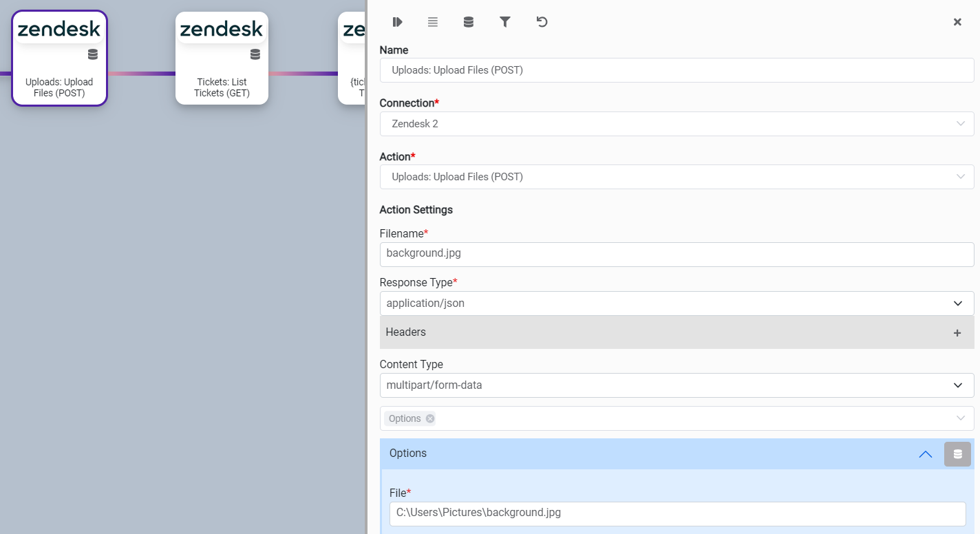This screenshot has height=534, width=980.
Task: Click the File path input field
Action: click(x=677, y=513)
